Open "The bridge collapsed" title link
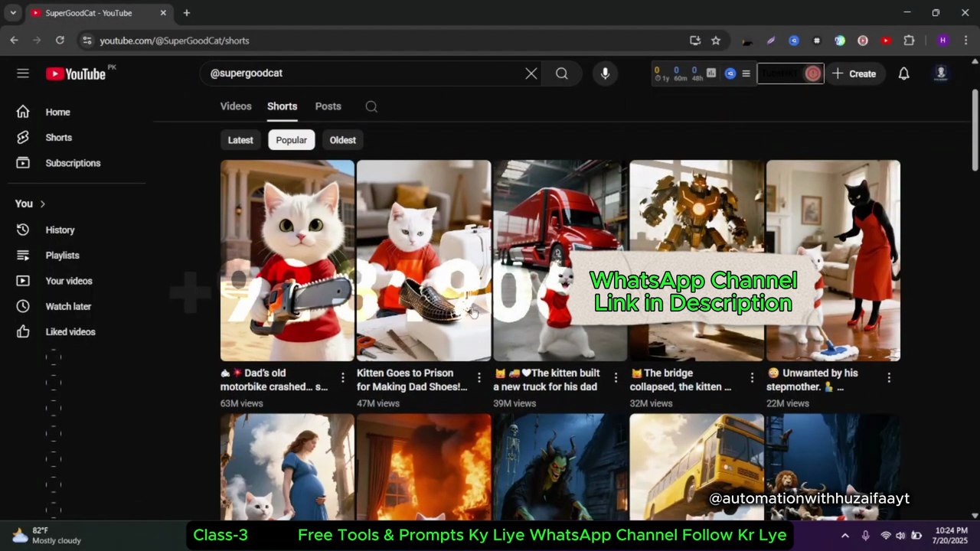The image size is (980, 551). tap(681, 380)
